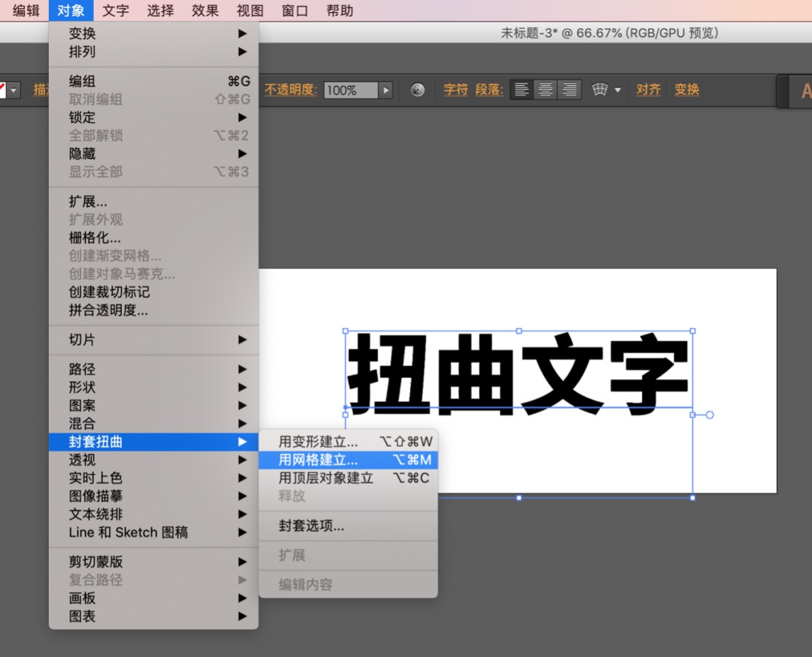
Task: Open the 文字 menu in menu bar
Action: point(116,11)
